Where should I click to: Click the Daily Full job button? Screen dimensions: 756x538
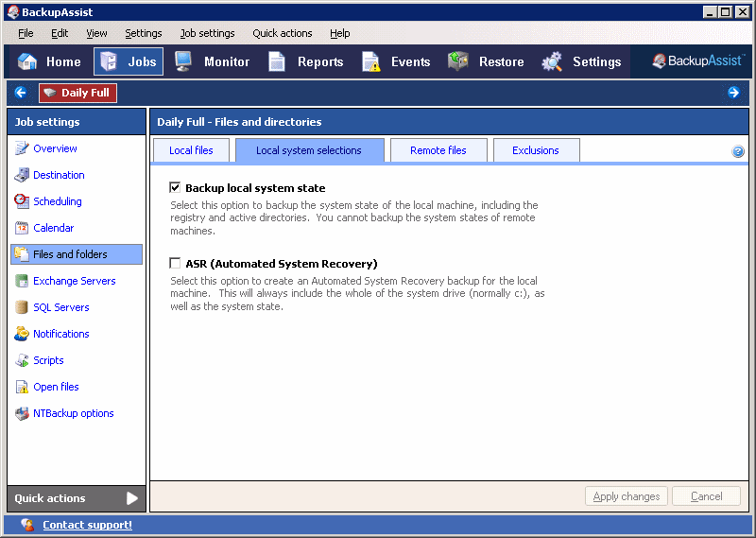[78, 93]
